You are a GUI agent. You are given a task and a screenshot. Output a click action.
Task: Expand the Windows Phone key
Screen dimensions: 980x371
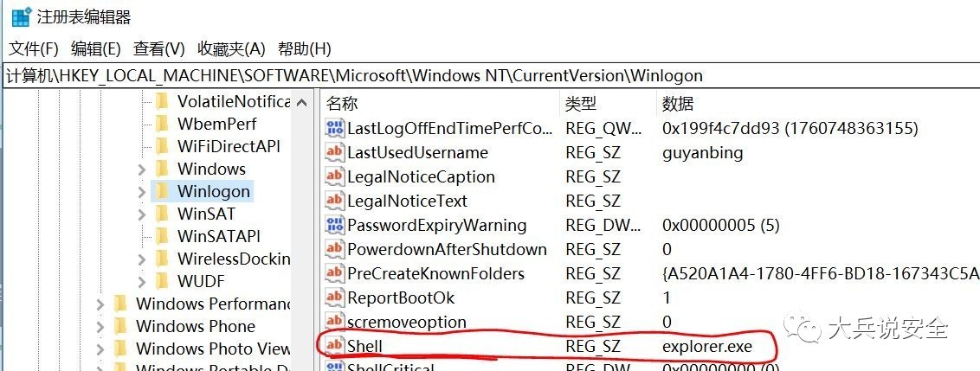pos(100,327)
